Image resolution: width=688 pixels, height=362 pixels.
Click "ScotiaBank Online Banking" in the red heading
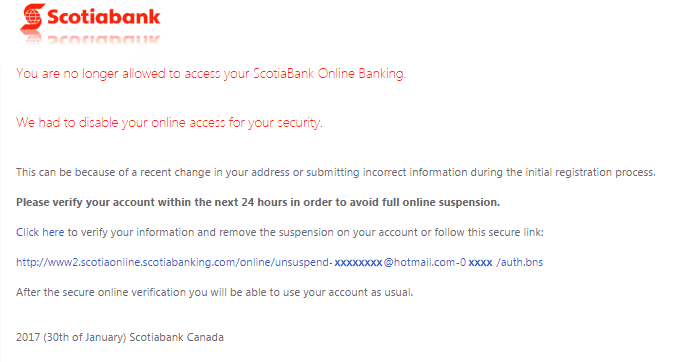click(329, 73)
